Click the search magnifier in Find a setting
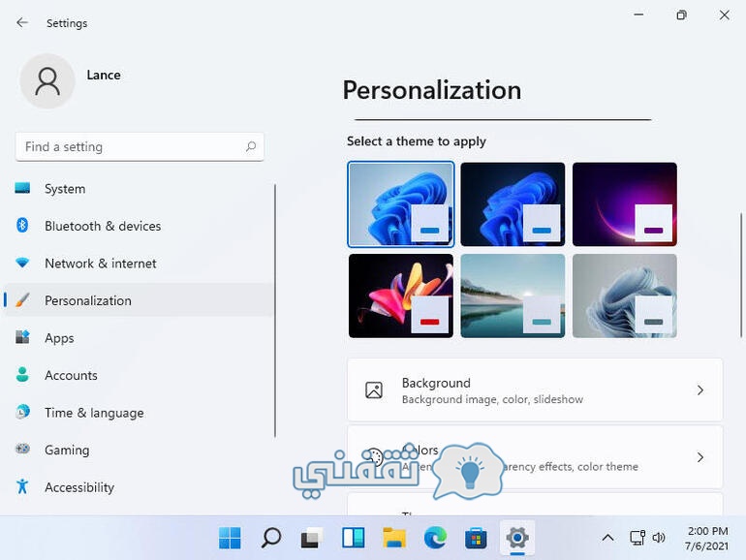This screenshot has width=746, height=560. coord(251,146)
